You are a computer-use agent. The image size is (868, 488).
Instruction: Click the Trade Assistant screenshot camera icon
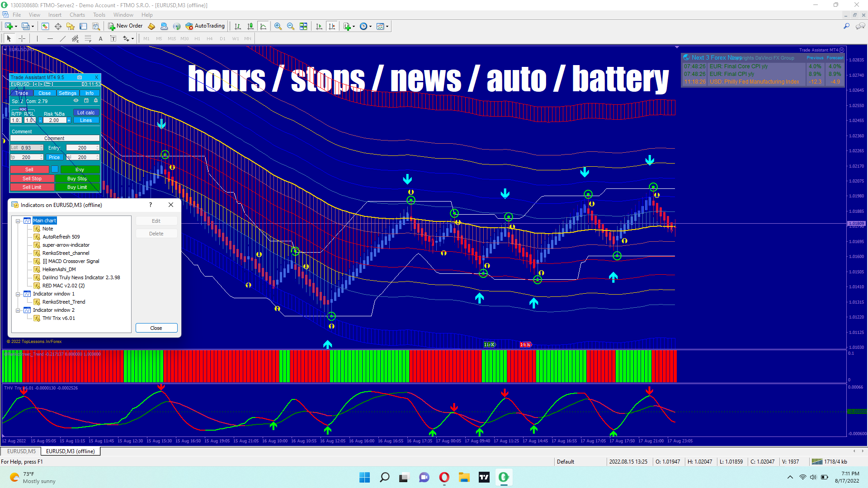pyautogui.click(x=80, y=77)
